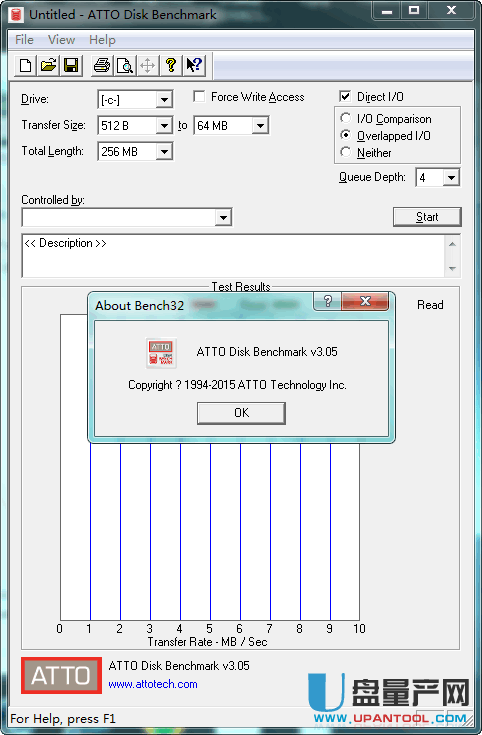Select the I/O Comparison radio button
482x735 pixels.
[346, 118]
